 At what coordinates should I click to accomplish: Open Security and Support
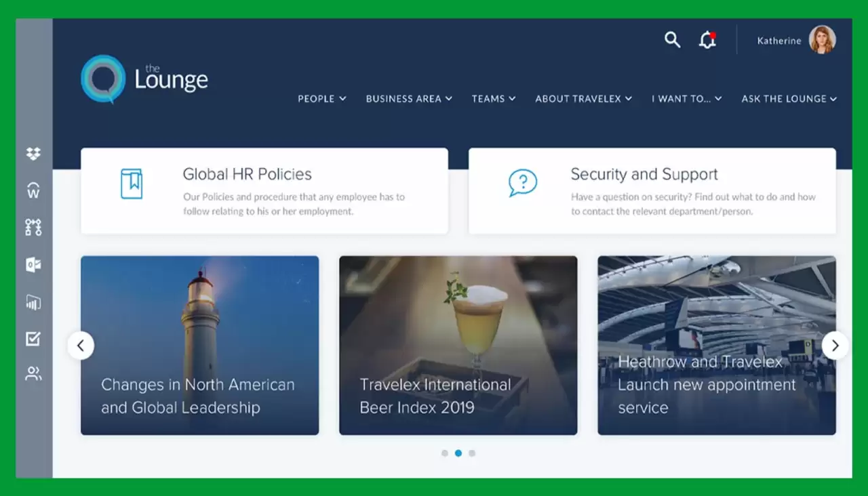coord(652,190)
